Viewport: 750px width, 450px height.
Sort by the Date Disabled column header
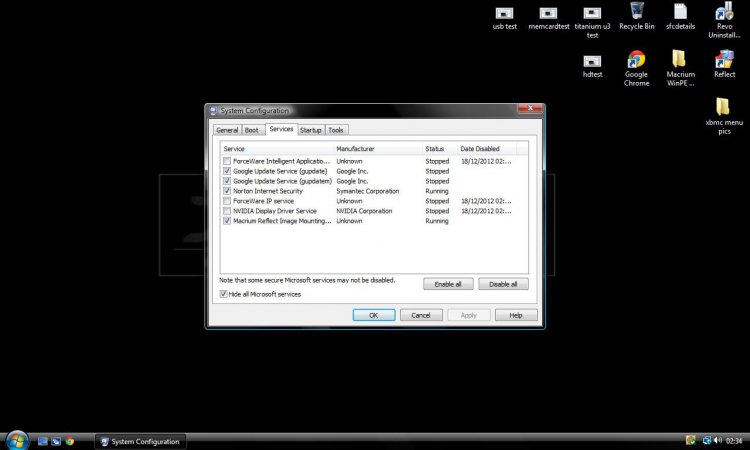point(487,149)
